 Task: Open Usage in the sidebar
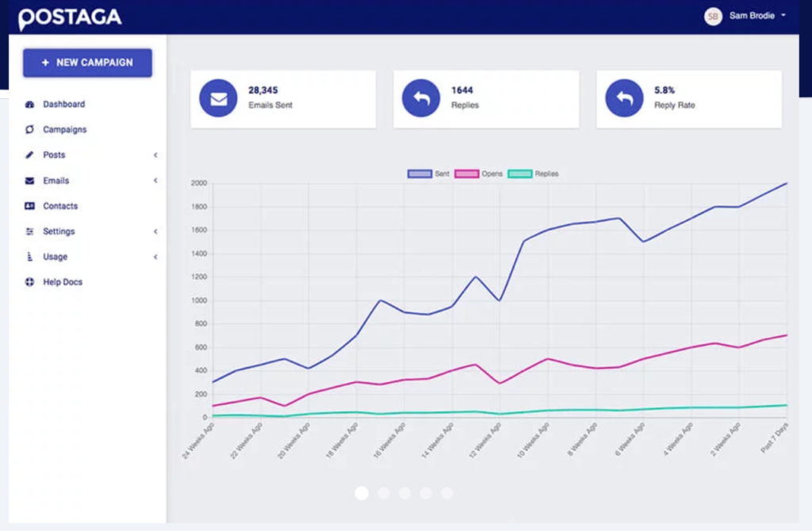[x=55, y=257]
